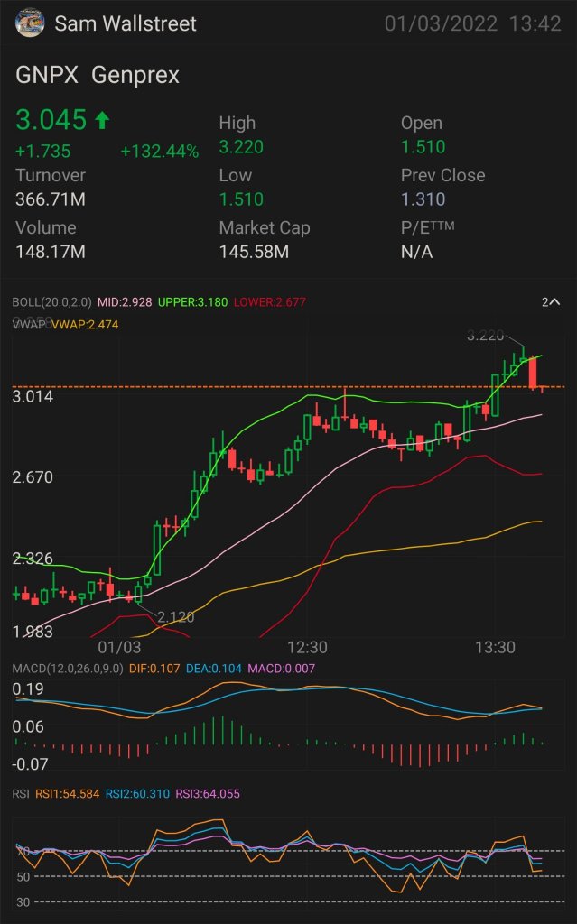Select the 1.983 price axis label
This screenshot has width=577, height=924.
pos(33,632)
